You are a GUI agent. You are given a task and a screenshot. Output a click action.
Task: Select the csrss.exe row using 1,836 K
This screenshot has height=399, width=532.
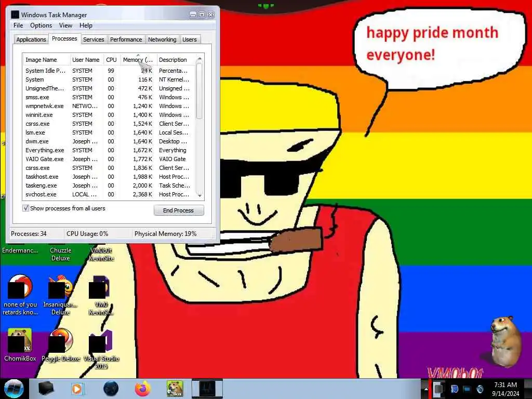coord(109,168)
